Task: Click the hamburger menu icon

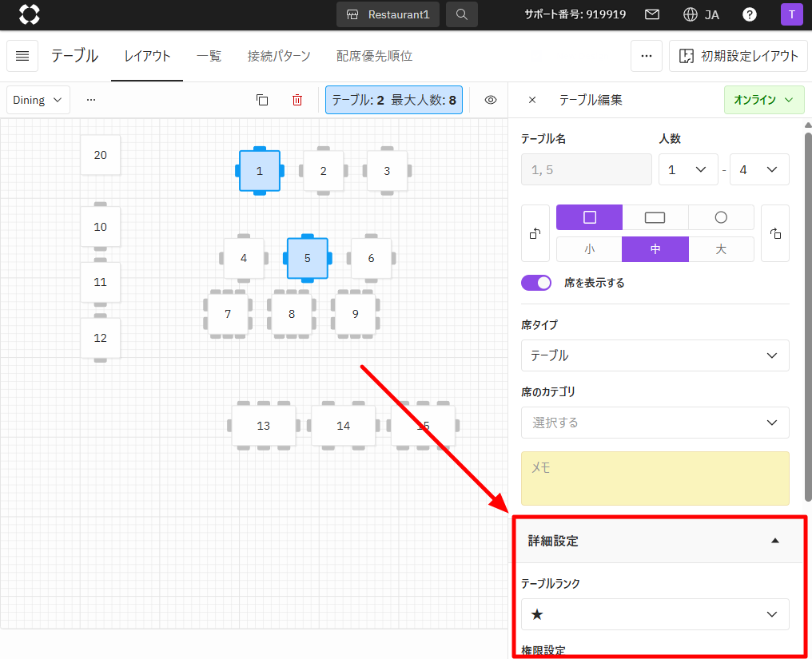Action: [22, 56]
